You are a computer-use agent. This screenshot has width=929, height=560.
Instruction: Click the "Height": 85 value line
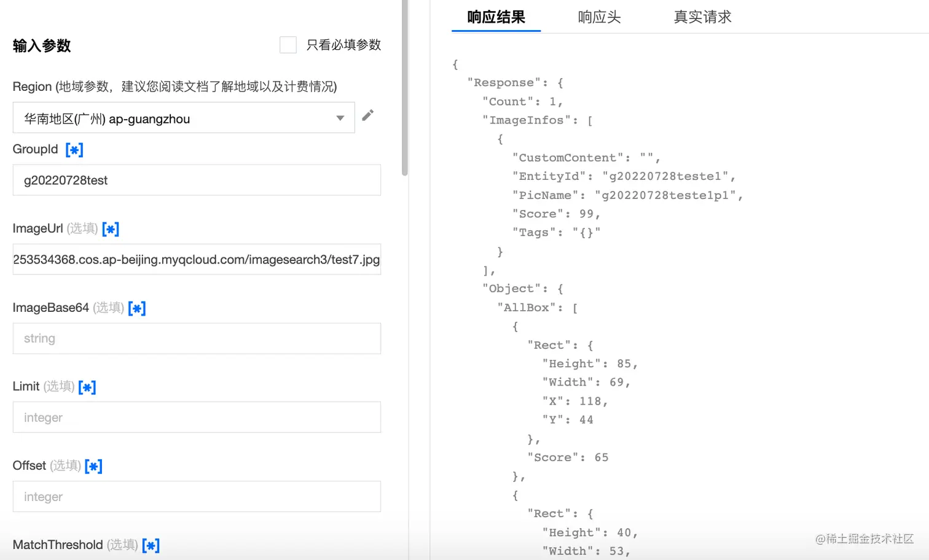590,364
